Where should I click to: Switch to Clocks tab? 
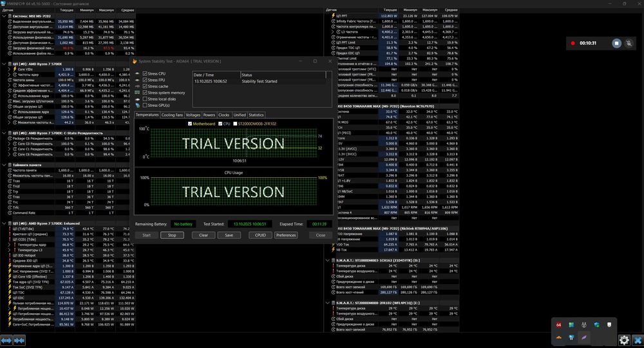coord(224,115)
